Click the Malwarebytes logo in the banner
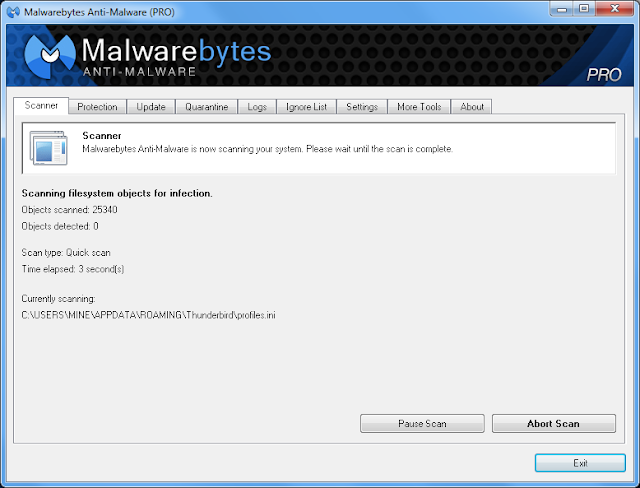The image size is (640, 488). (x=50, y=56)
